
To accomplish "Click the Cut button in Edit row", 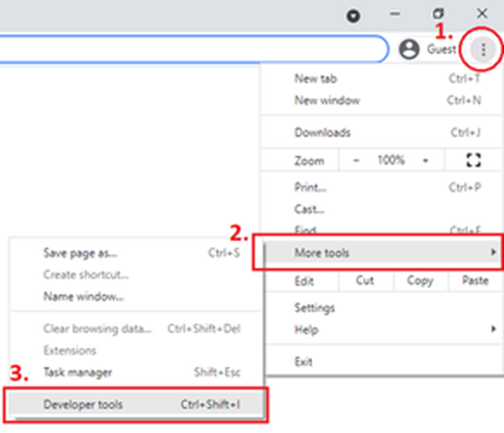I will pos(365,281).
